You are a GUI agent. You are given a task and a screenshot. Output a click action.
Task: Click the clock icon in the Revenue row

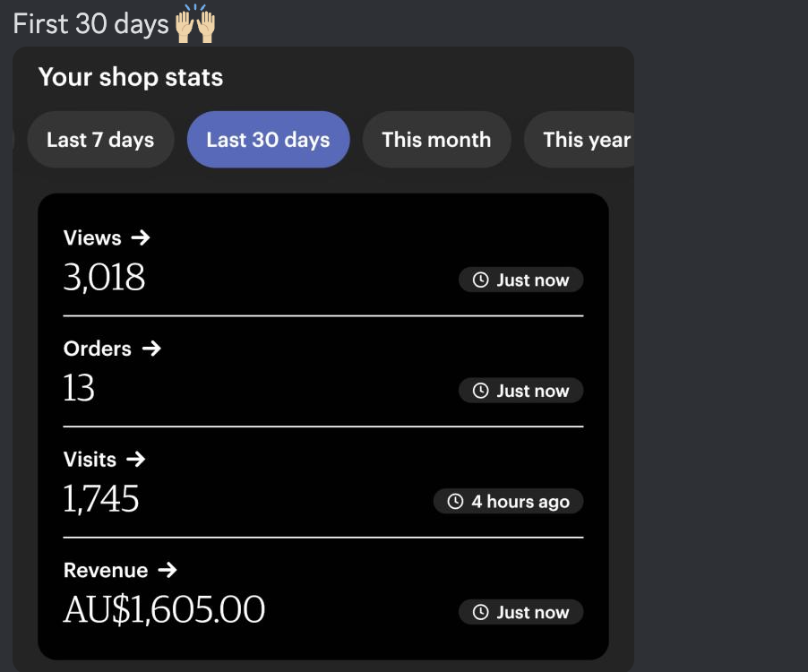coord(481,613)
